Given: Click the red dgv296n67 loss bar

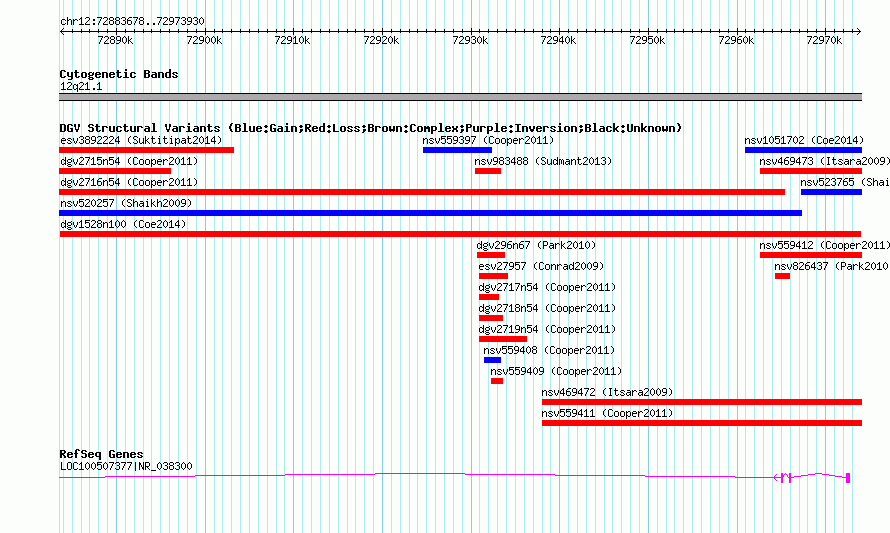Looking at the screenshot, I should click(x=490, y=255).
